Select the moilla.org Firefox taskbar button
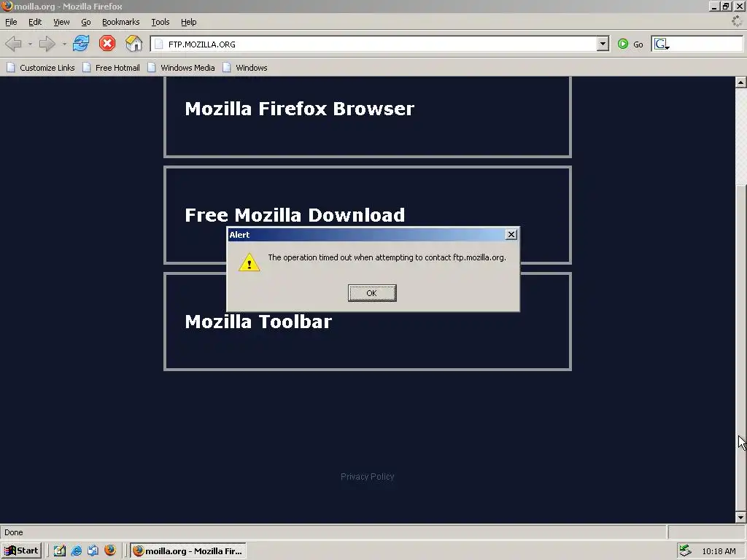 [x=189, y=551]
